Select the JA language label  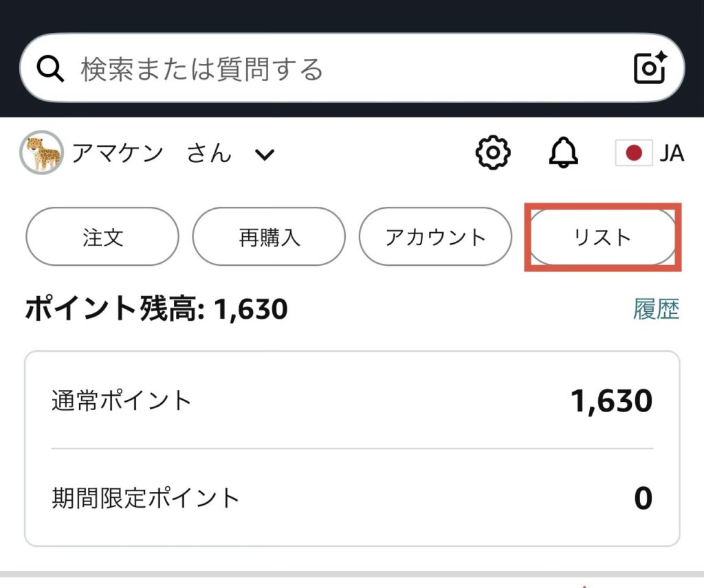(x=672, y=153)
